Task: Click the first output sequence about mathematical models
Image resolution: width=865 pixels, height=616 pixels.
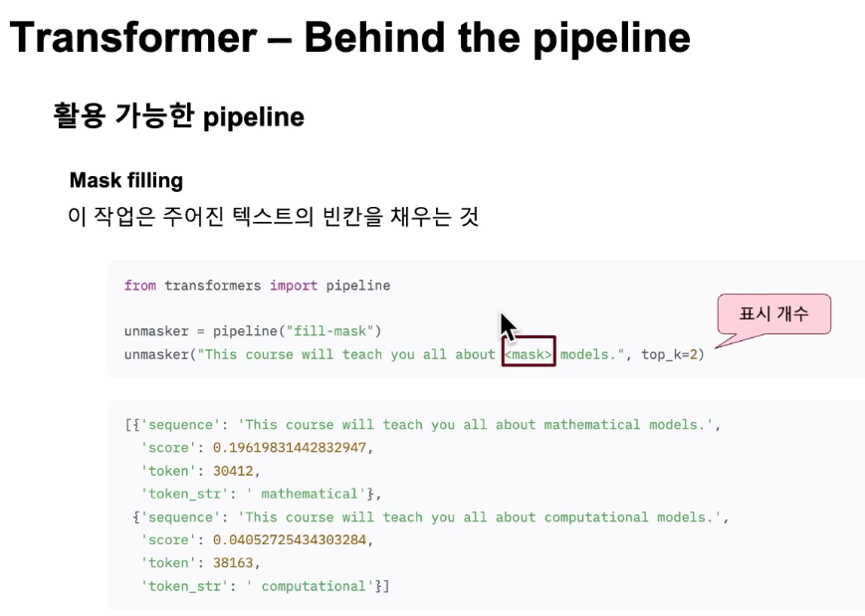Action: click(476, 425)
